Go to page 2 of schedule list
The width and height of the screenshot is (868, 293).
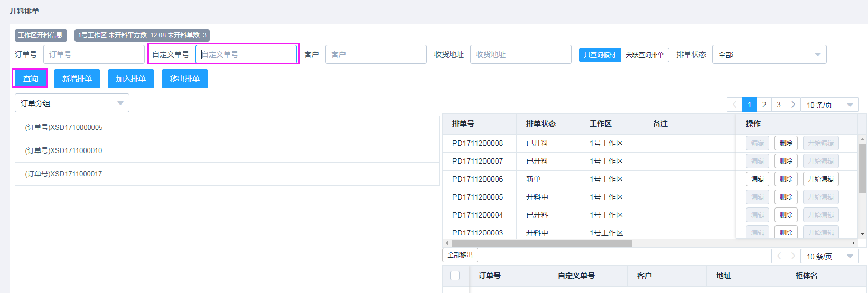click(764, 105)
